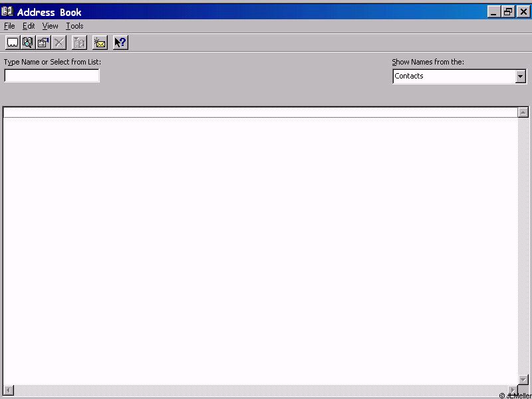Click the vertical scrollbar up arrow
This screenshot has height=399, width=532.
tap(523, 112)
